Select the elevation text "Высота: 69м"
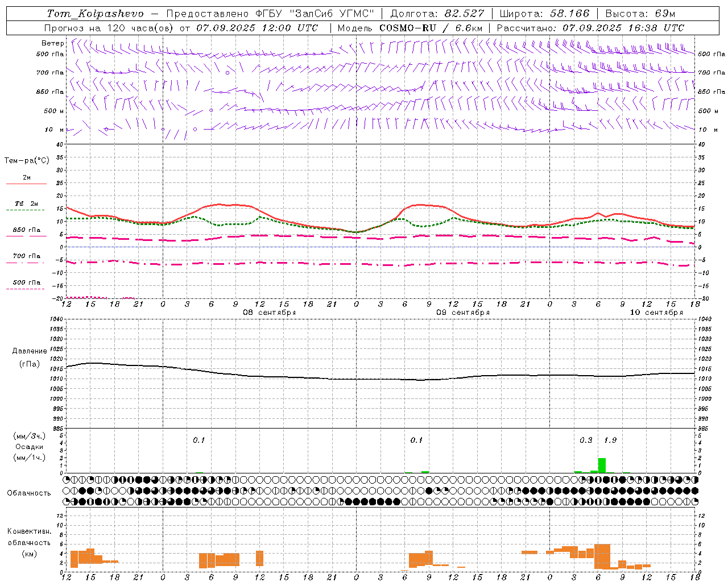The height and width of the screenshot is (582, 728). pyautogui.click(x=640, y=14)
